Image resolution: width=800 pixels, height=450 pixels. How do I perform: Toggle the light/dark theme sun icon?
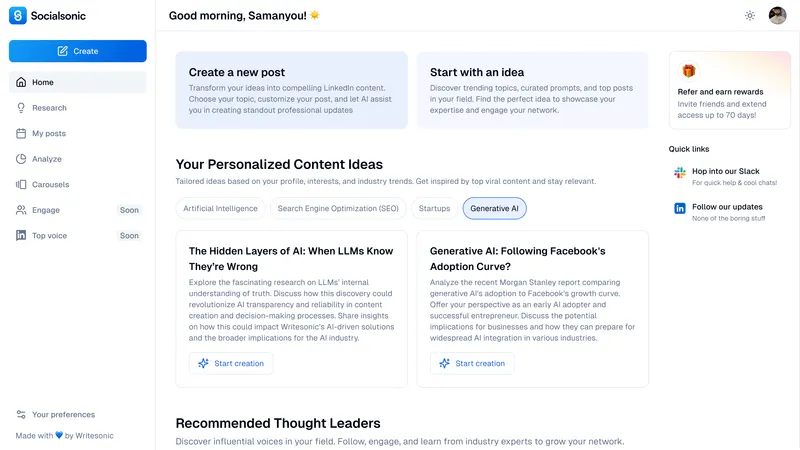point(749,15)
